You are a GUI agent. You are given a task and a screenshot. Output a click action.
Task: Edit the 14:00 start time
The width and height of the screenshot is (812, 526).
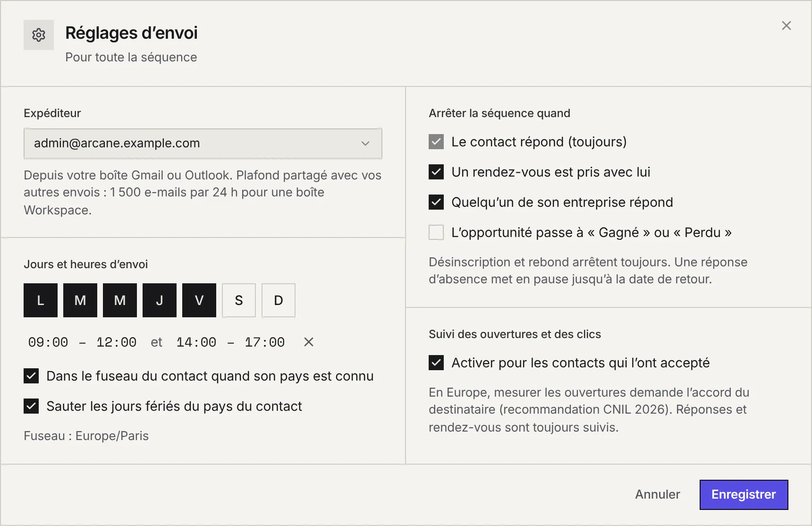coord(196,342)
